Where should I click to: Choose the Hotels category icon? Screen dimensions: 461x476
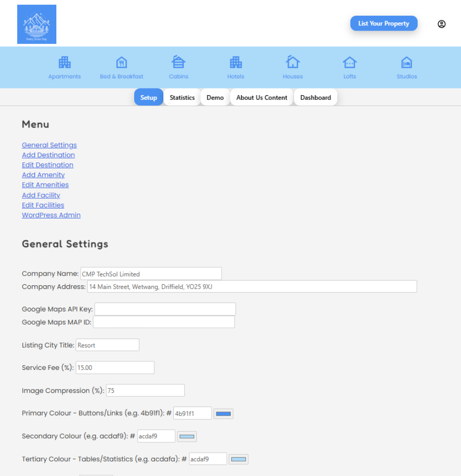pos(236,63)
